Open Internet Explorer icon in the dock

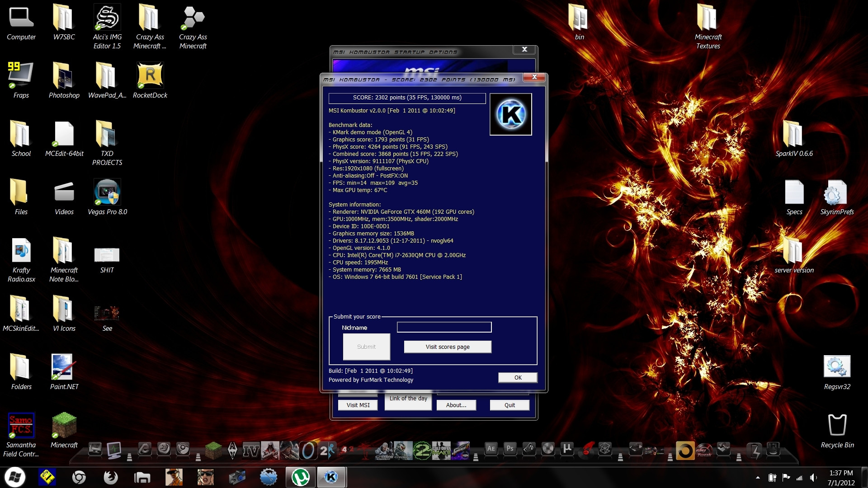144,449
